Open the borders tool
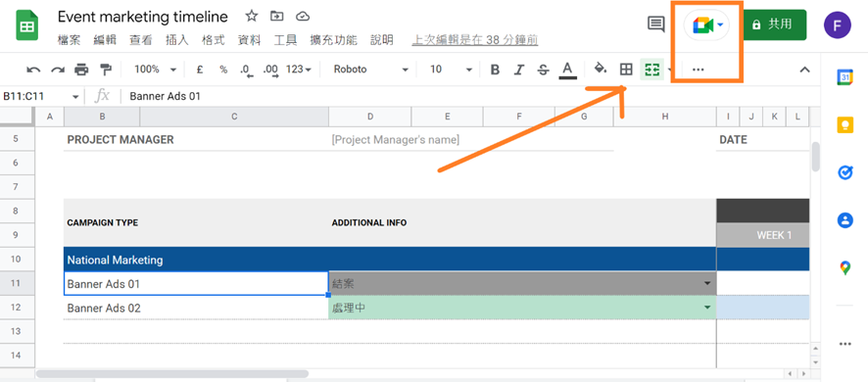 click(x=626, y=70)
